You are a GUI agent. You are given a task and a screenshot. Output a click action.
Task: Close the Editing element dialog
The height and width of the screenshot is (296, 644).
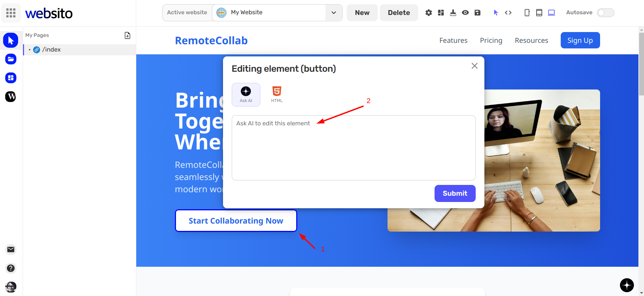point(474,66)
